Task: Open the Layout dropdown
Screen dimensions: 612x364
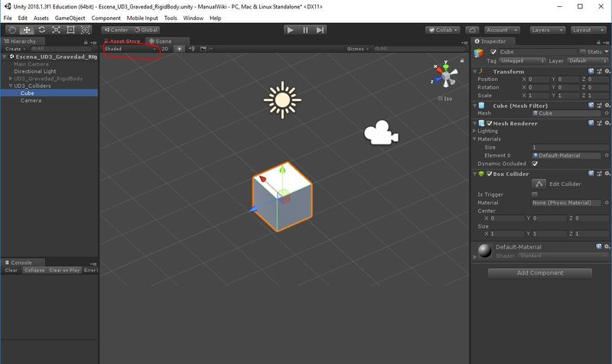Action: tap(588, 30)
